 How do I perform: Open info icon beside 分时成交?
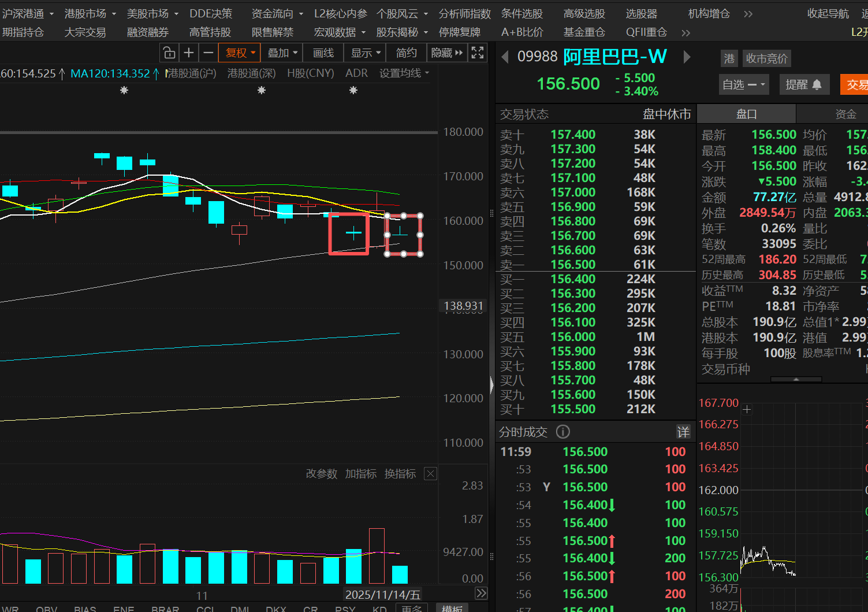click(563, 432)
